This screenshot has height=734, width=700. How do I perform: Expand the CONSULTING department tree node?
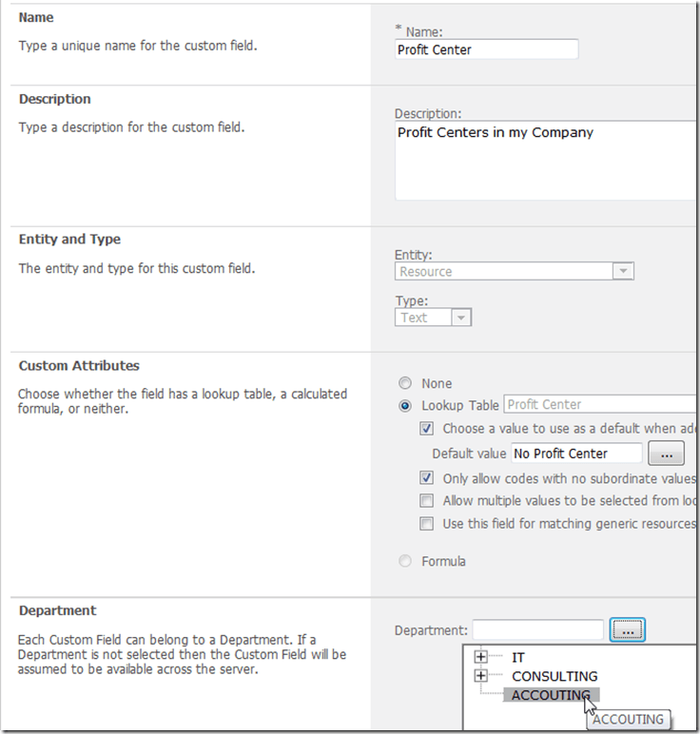480,676
